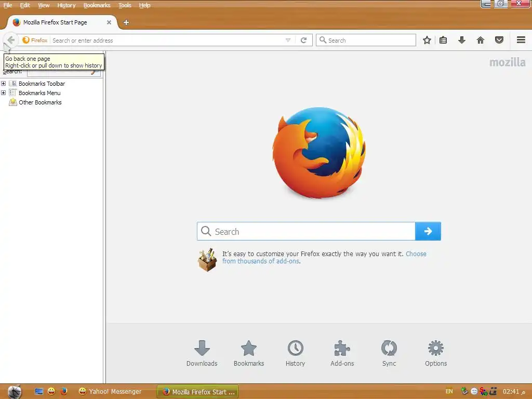
Task: Open the address bar history dropdown arrow
Action: (288, 41)
